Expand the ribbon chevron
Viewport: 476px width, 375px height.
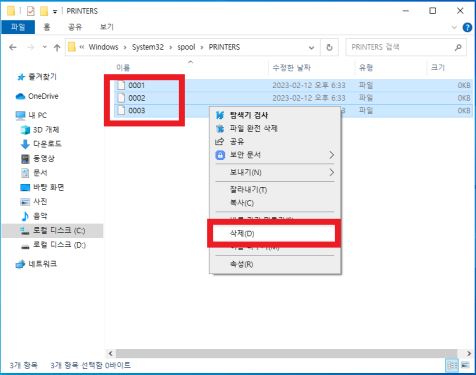coord(454,27)
